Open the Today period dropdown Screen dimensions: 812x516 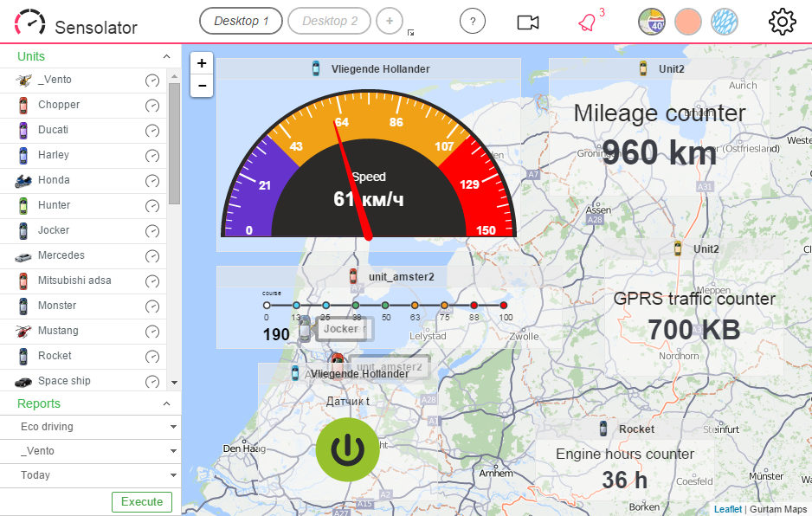91,475
